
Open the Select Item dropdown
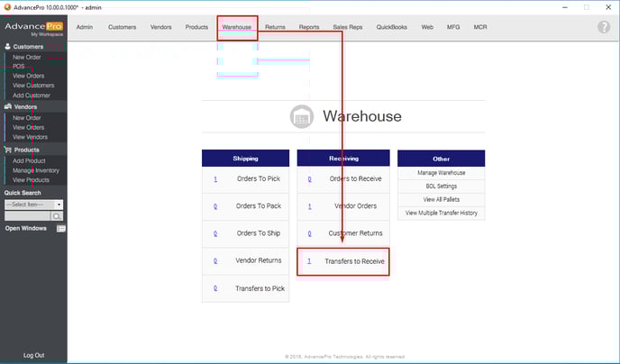tap(59, 205)
